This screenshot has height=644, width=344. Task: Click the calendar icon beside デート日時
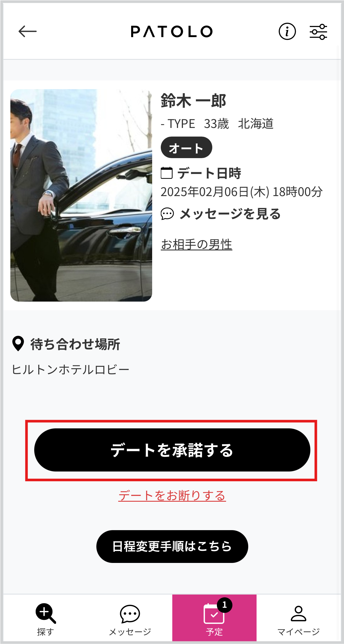(x=167, y=173)
